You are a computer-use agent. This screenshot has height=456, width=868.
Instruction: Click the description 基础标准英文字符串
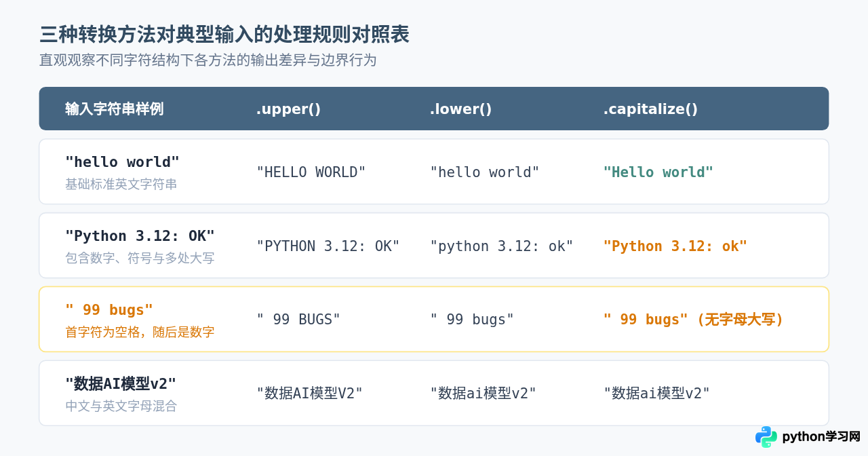(x=121, y=185)
